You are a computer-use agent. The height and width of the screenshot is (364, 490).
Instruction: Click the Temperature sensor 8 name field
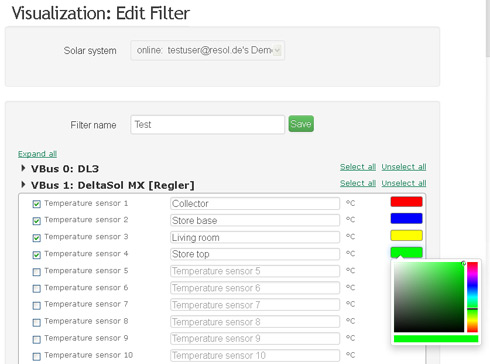click(255, 322)
